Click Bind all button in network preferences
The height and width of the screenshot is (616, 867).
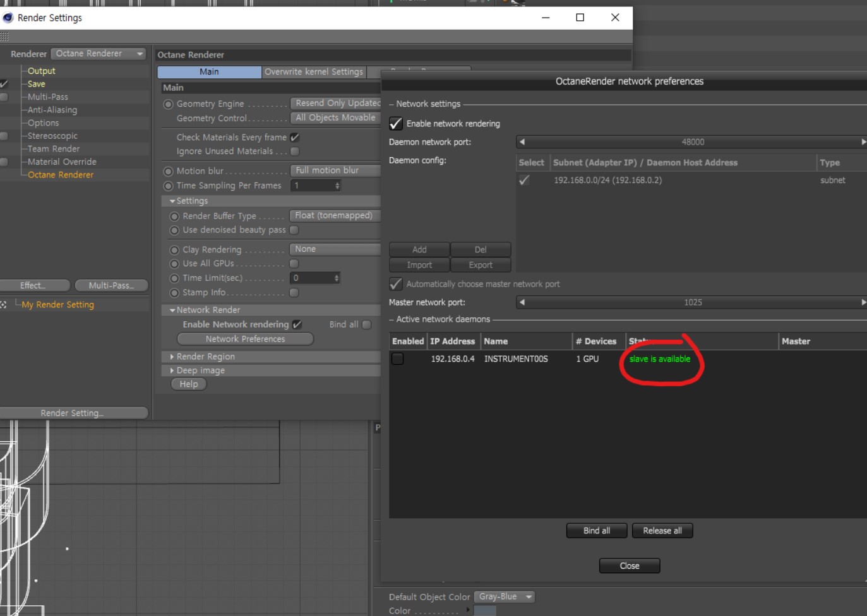(x=597, y=531)
